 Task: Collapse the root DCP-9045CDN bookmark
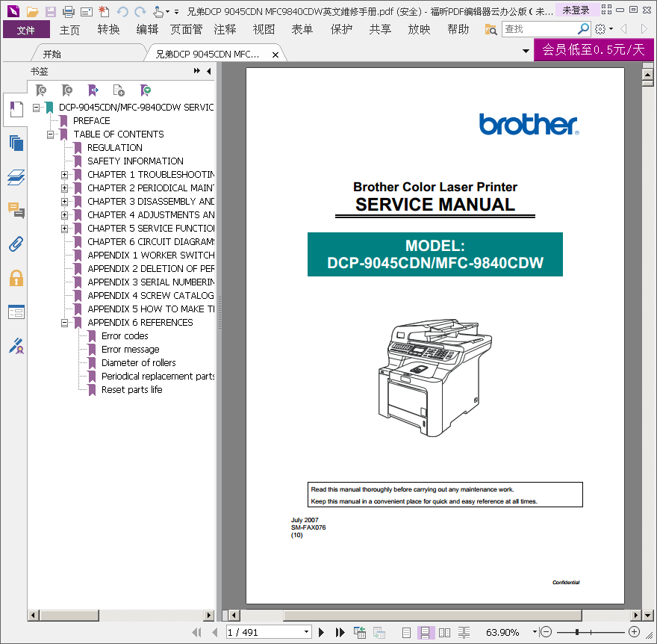click(36, 108)
